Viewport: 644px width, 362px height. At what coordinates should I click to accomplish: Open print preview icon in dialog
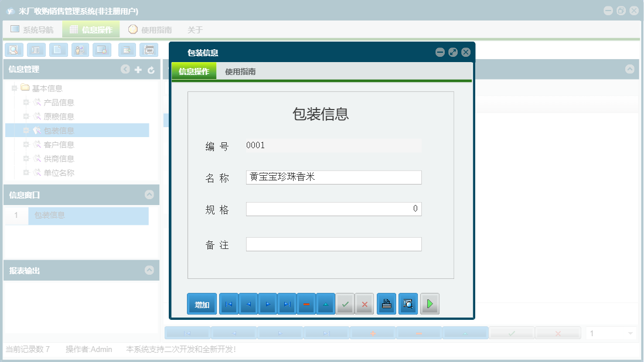408,304
